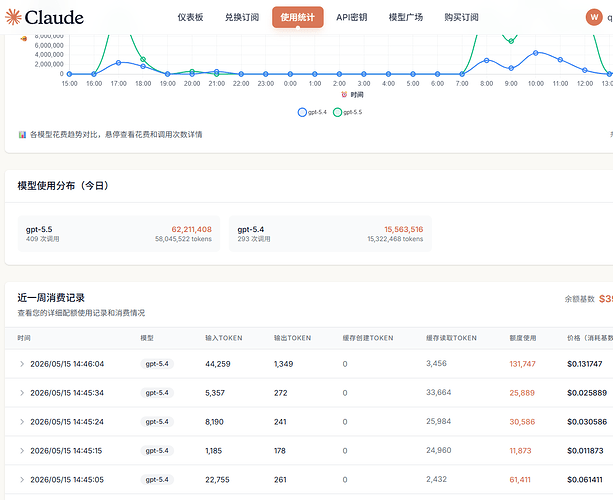
Task: Click the Claude logo in header
Action: [44, 17]
